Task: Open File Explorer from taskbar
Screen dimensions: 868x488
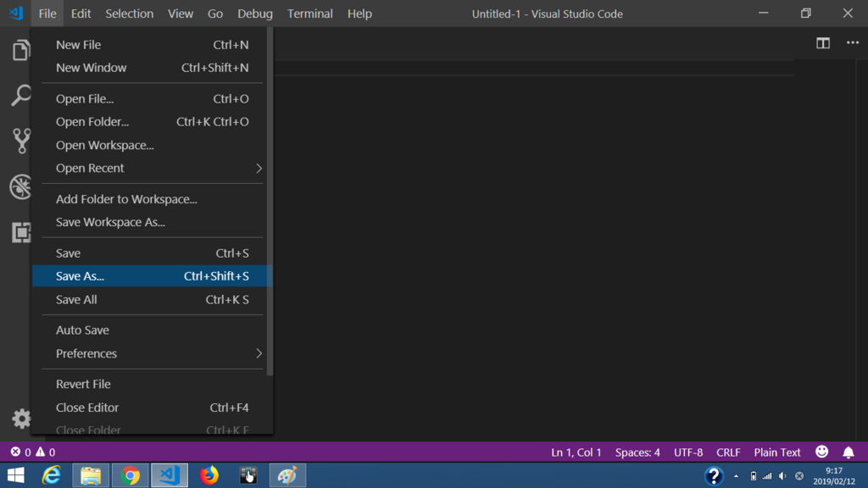Action: click(x=91, y=475)
